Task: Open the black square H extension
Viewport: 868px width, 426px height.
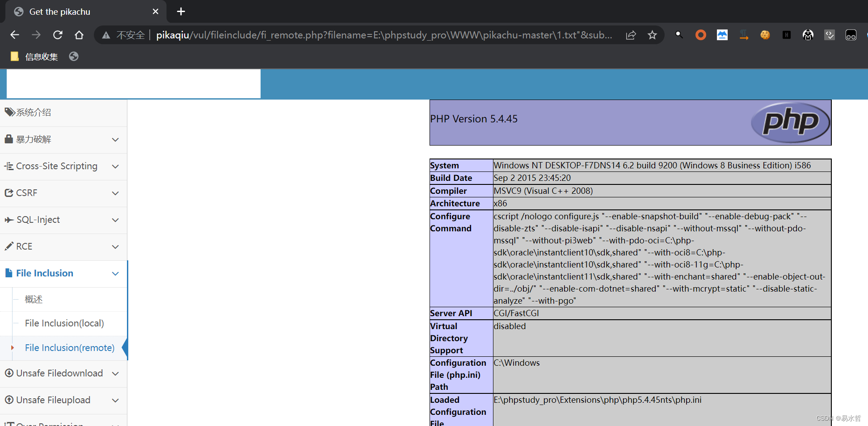Action: pyautogui.click(x=787, y=35)
